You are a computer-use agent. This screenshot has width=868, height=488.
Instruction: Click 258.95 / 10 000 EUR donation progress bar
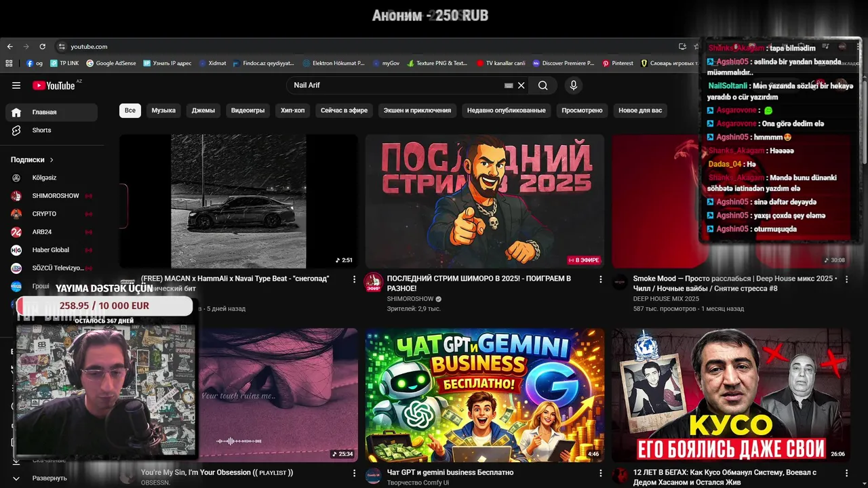pos(104,306)
